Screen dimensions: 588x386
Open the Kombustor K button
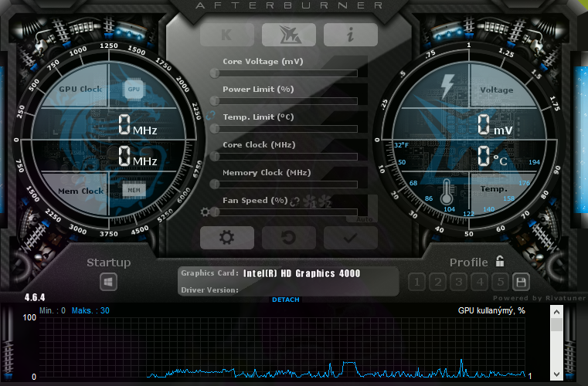pos(227,35)
